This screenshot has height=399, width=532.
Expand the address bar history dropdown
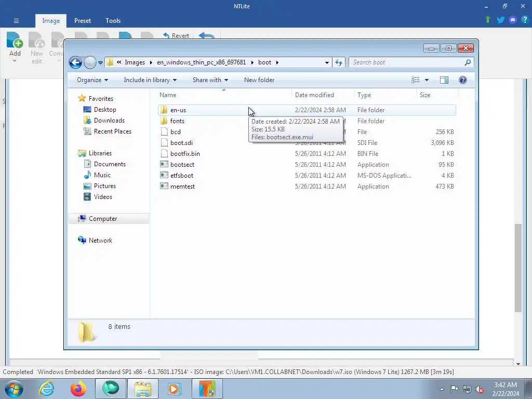327,62
